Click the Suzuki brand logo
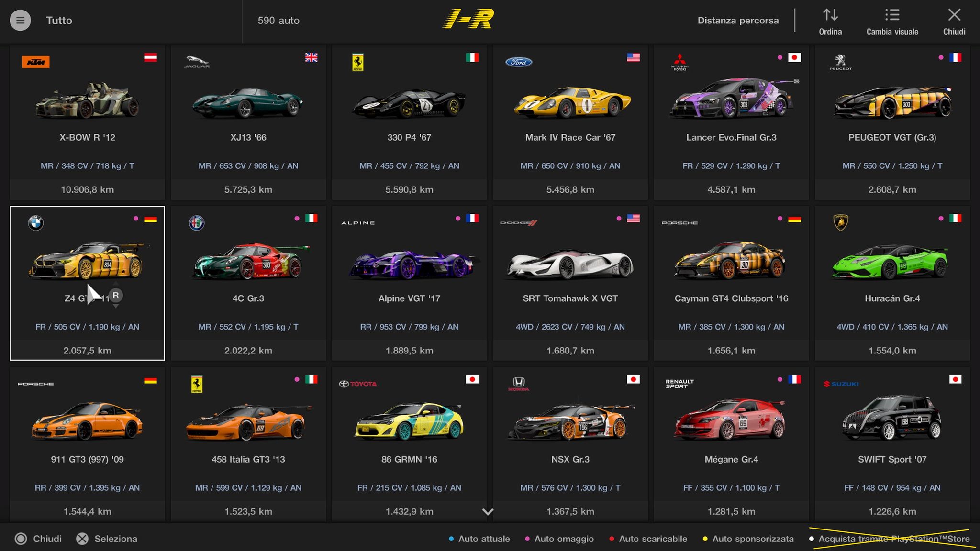The image size is (980, 551). point(841,384)
